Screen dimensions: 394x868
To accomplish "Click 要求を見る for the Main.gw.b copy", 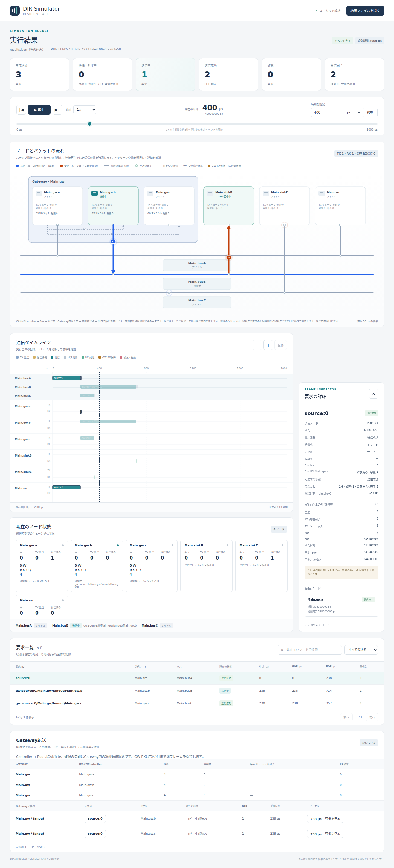I will coord(325,819).
